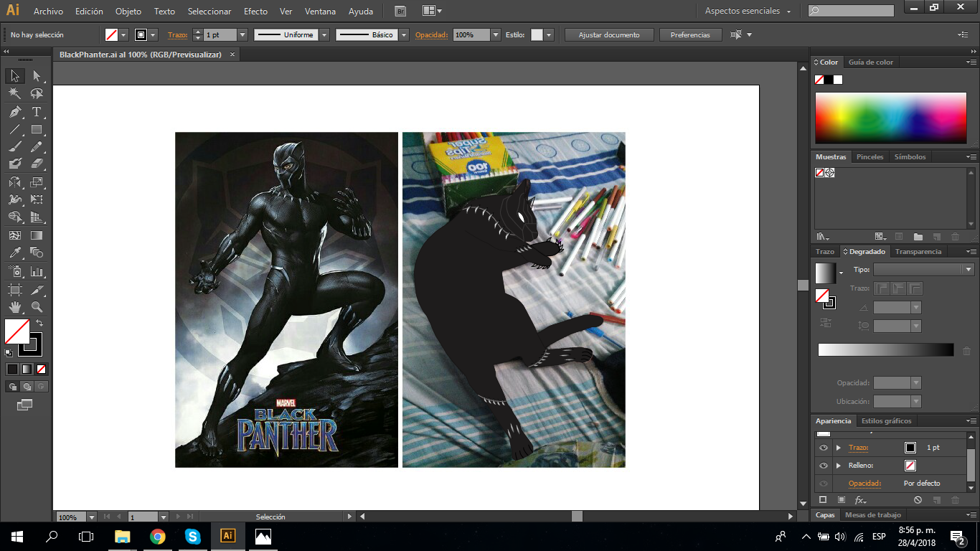Expand the Uniforme width profile dropdown

coord(324,34)
